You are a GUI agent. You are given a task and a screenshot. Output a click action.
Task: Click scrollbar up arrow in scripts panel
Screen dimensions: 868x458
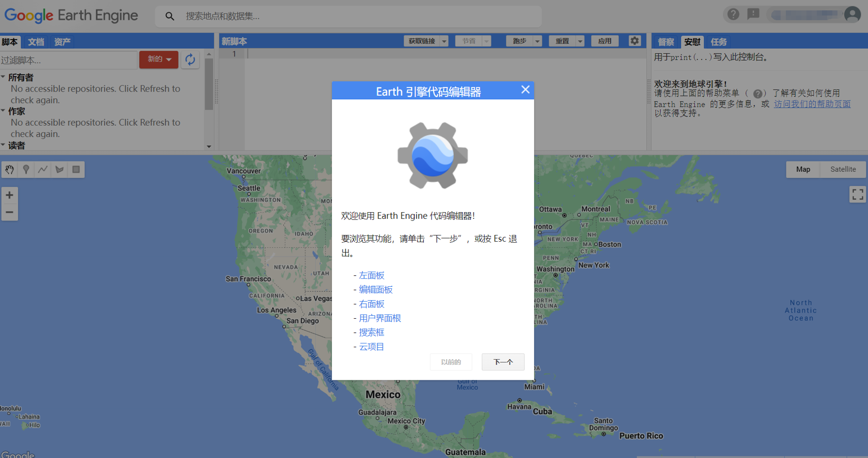point(209,54)
